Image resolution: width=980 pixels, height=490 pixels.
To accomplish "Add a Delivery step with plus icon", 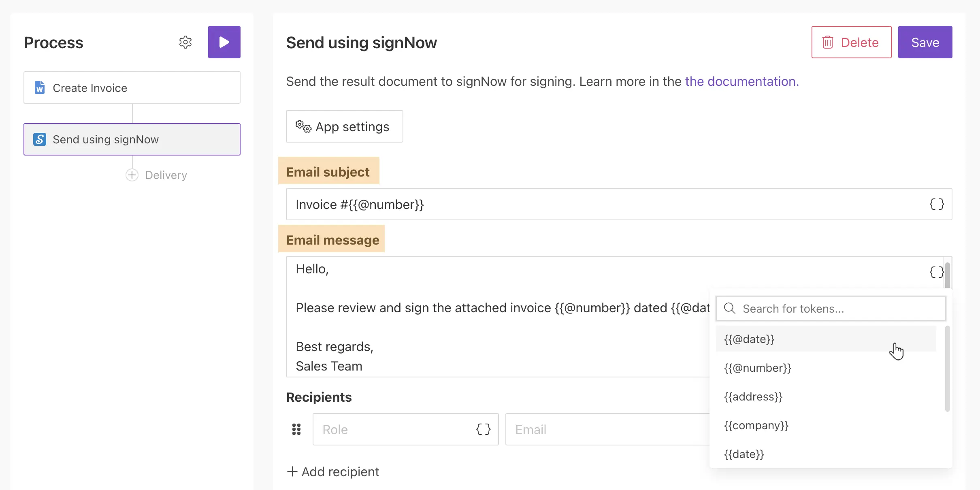I will coord(132,175).
